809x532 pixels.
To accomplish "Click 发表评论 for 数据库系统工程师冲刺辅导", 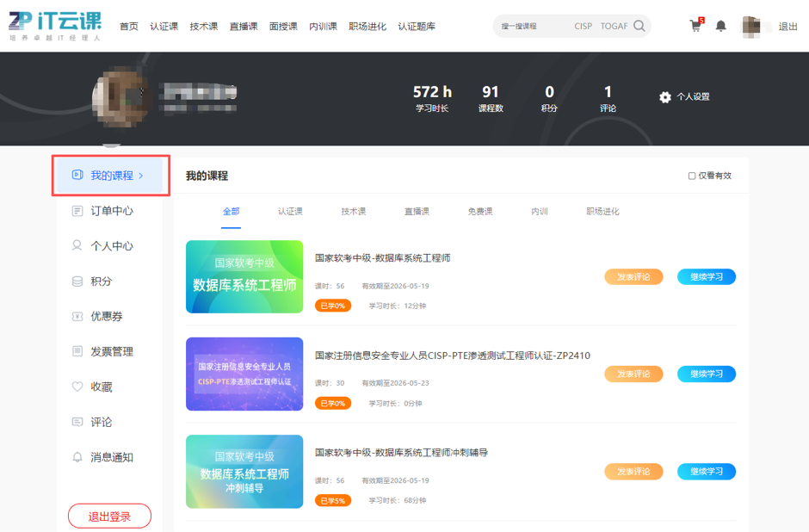I will [x=633, y=472].
